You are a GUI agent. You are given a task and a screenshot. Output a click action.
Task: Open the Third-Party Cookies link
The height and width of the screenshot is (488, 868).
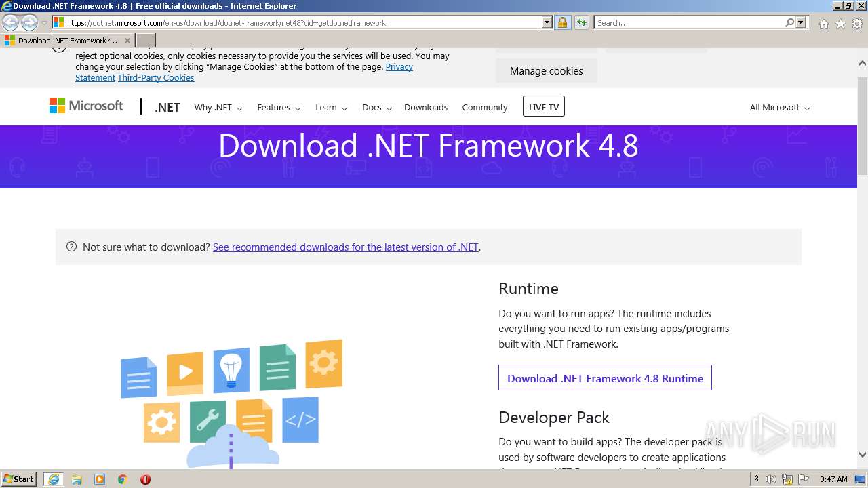pyautogui.click(x=156, y=77)
